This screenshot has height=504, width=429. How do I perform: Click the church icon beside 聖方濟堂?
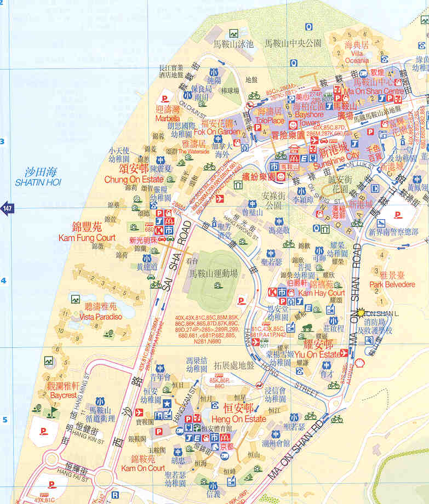pos(214,222)
